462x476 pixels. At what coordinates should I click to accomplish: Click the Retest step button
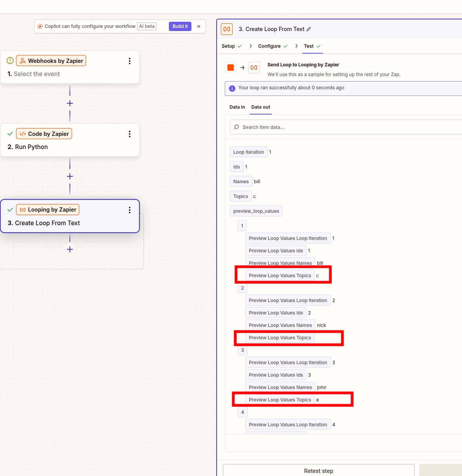pyautogui.click(x=319, y=470)
